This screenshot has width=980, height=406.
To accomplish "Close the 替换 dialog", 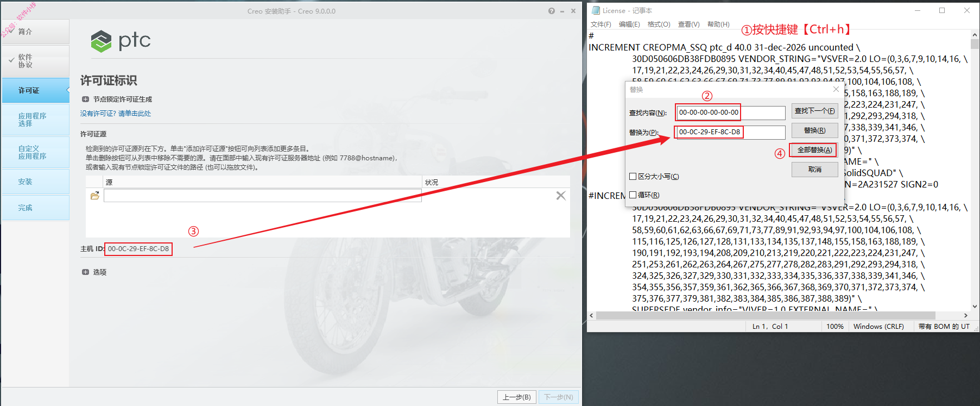I will click(836, 89).
